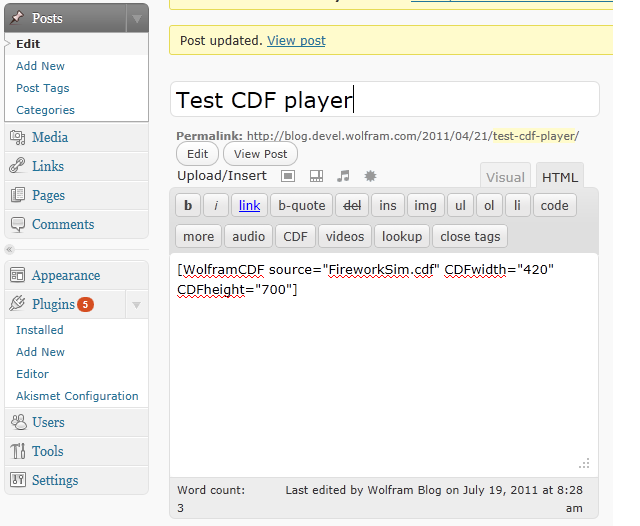The height and width of the screenshot is (526, 640).
Task: Click the Pages icon in sidebar
Action: [17, 195]
